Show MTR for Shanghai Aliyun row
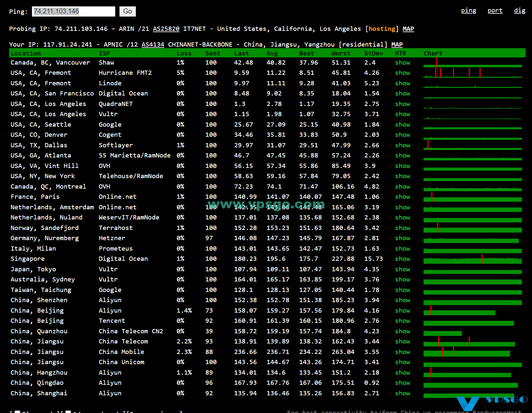Image resolution: width=532 pixels, height=413 pixels. [x=403, y=393]
